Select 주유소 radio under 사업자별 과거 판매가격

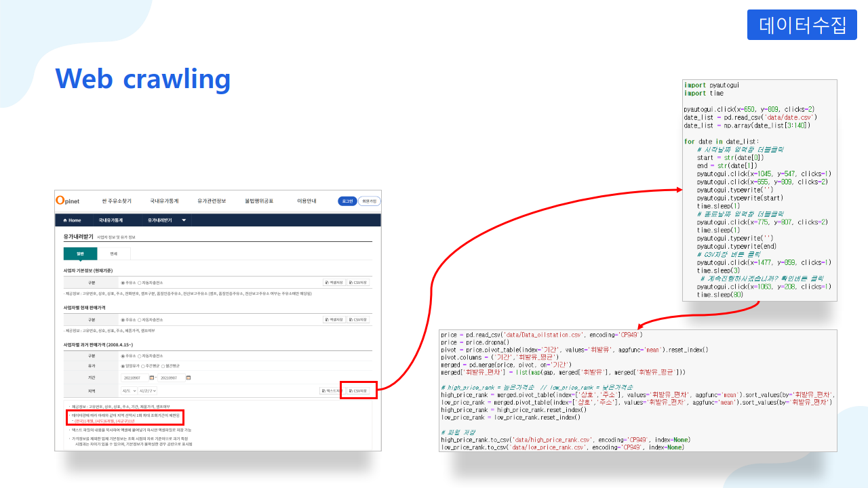(123, 356)
